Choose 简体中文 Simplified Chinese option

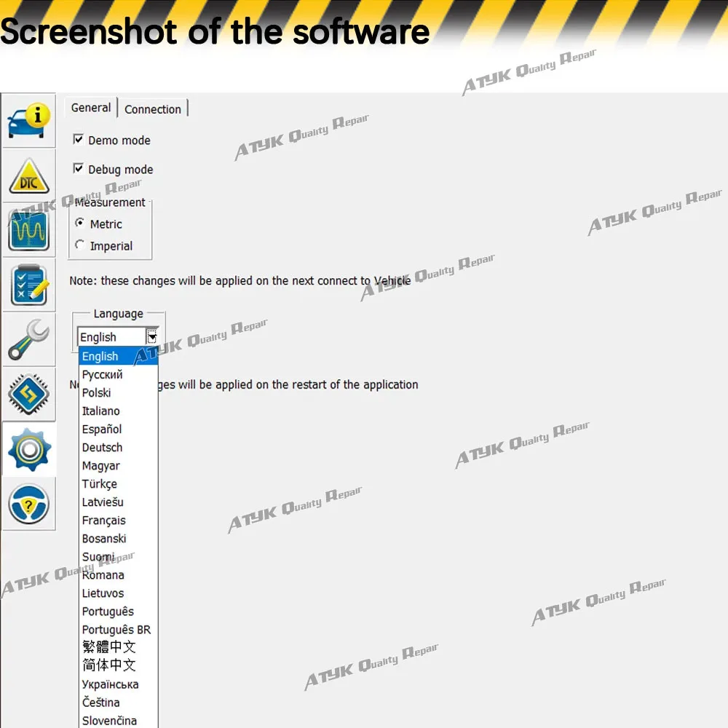[119, 665]
